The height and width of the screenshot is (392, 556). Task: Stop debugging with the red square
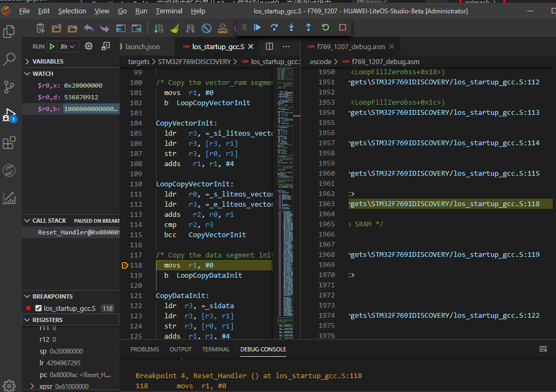tap(342, 27)
